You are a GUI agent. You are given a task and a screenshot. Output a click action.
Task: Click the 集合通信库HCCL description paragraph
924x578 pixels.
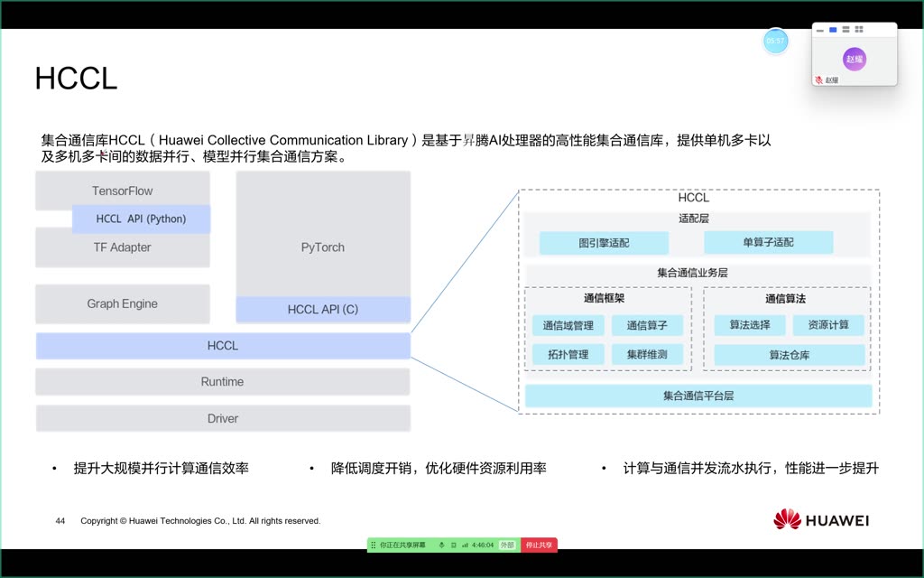(x=406, y=149)
